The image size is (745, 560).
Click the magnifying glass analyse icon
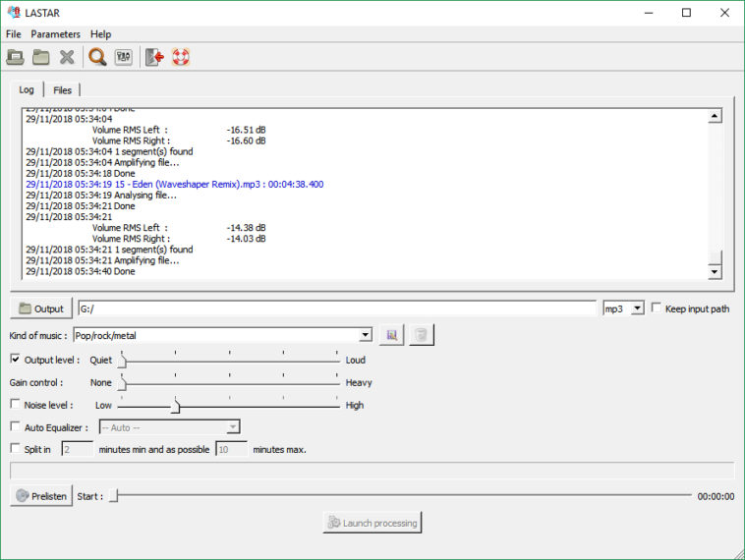click(x=97, y=57)
